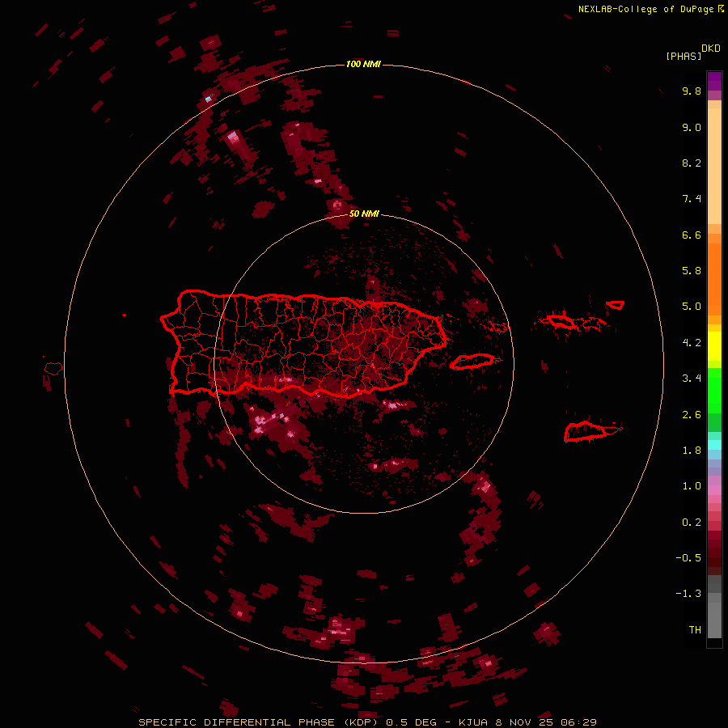Viewport: 728px width, 728px height.
Task: Click the yellow segment of the color bar
Action: (x=714, y=346)
